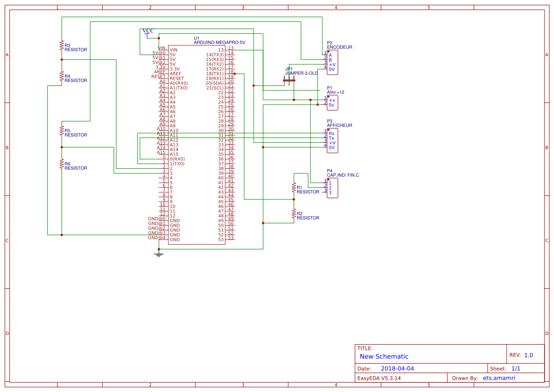
Task: Select the 17(RX2) pin label
Action: point(215,69)
